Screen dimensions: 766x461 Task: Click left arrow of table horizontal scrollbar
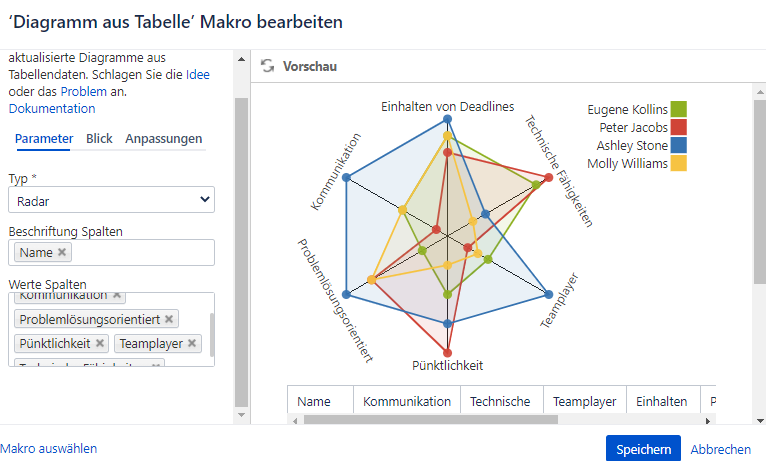pos(295,420)
